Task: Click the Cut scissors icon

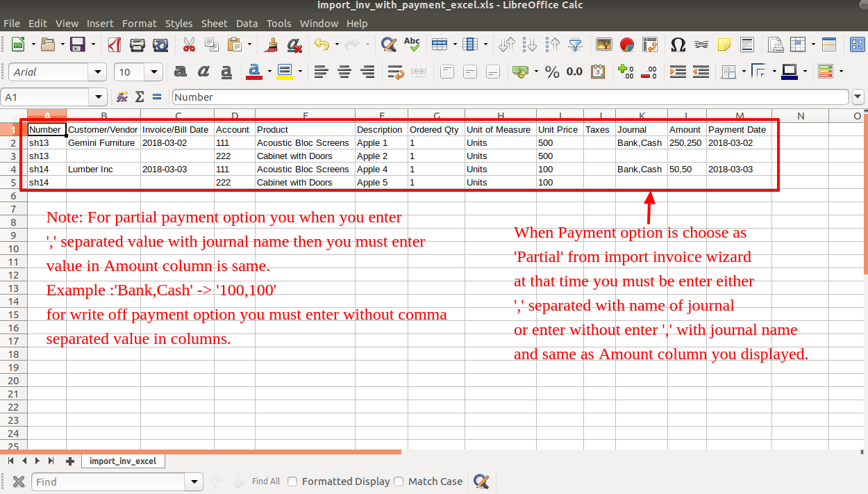Action: coord(189,45)
